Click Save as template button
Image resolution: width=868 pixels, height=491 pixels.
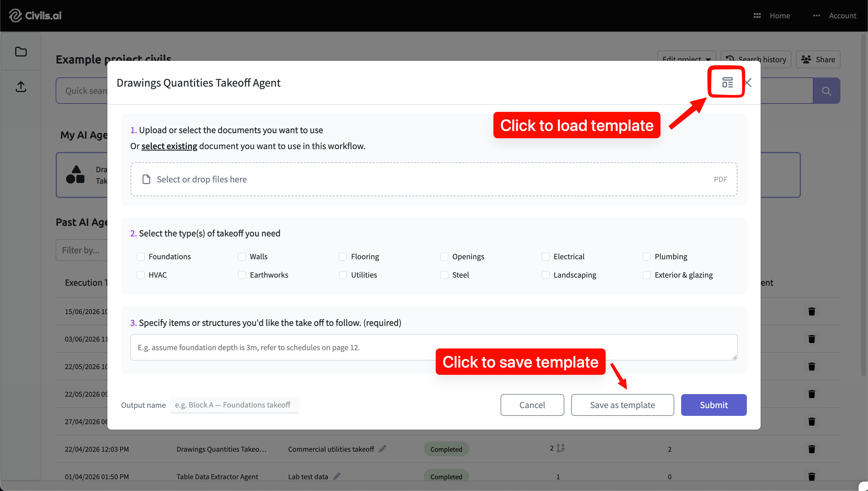(622, 405)
